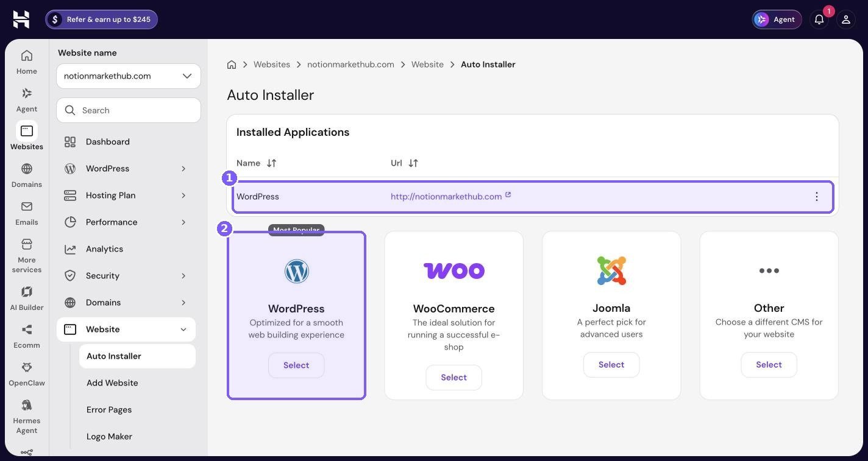
Task: Open the Analytics menu item
Action: click(x=126, y=249)
